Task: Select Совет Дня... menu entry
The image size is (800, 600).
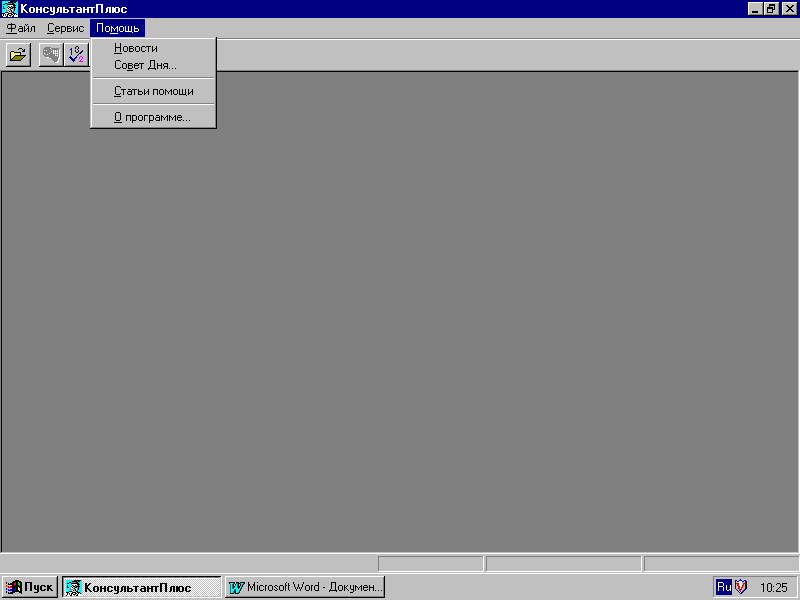Action: point(154,65)
